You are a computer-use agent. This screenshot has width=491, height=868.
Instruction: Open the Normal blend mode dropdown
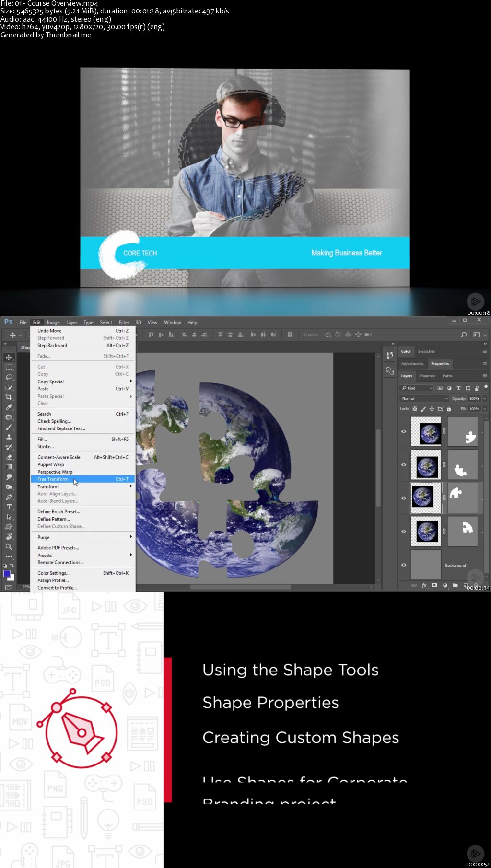(x=424, y=398)
